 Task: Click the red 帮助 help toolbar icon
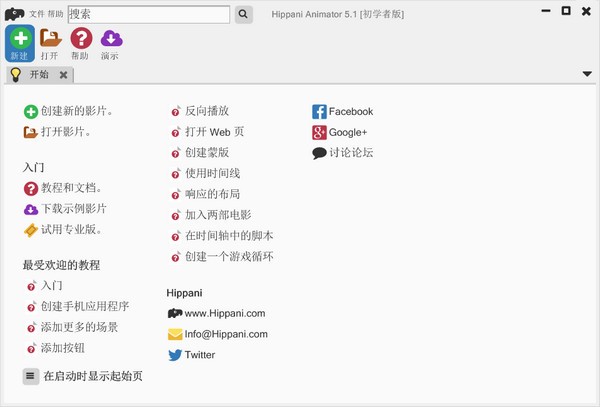pyautogui.click(x=81, y=44)
